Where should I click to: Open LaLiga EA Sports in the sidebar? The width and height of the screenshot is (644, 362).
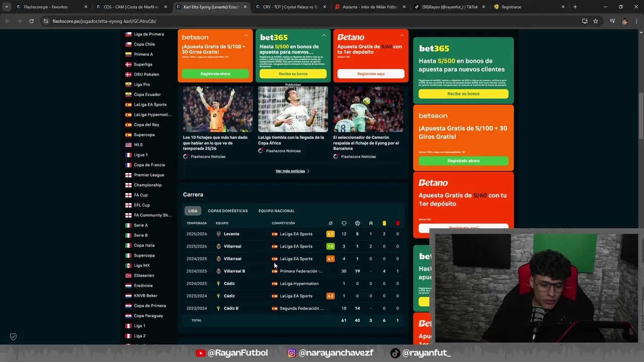click(150, 105)
